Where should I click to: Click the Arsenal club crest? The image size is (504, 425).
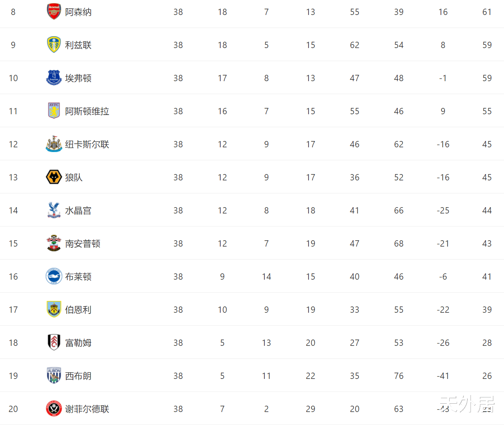coord(54,11)
